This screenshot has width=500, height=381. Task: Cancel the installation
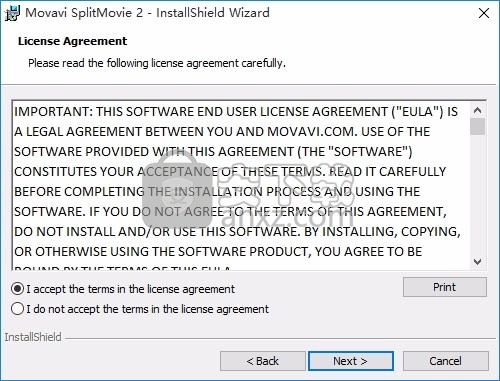[446, 361]
